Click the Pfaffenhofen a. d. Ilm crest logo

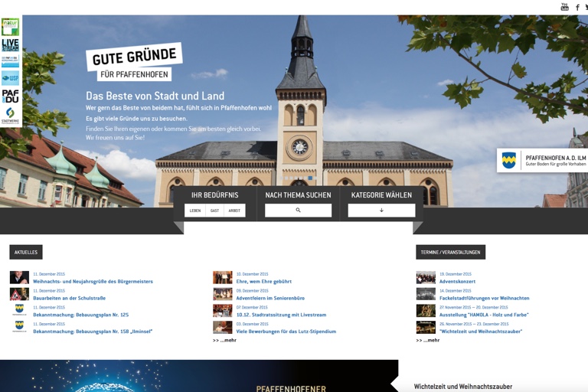(x=508, y=160)
